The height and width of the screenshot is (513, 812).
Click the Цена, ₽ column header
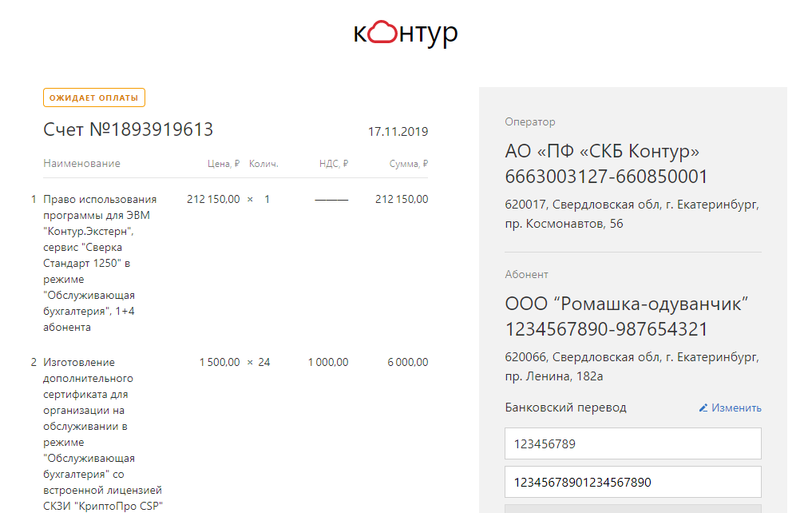click(x=224, y=164)
